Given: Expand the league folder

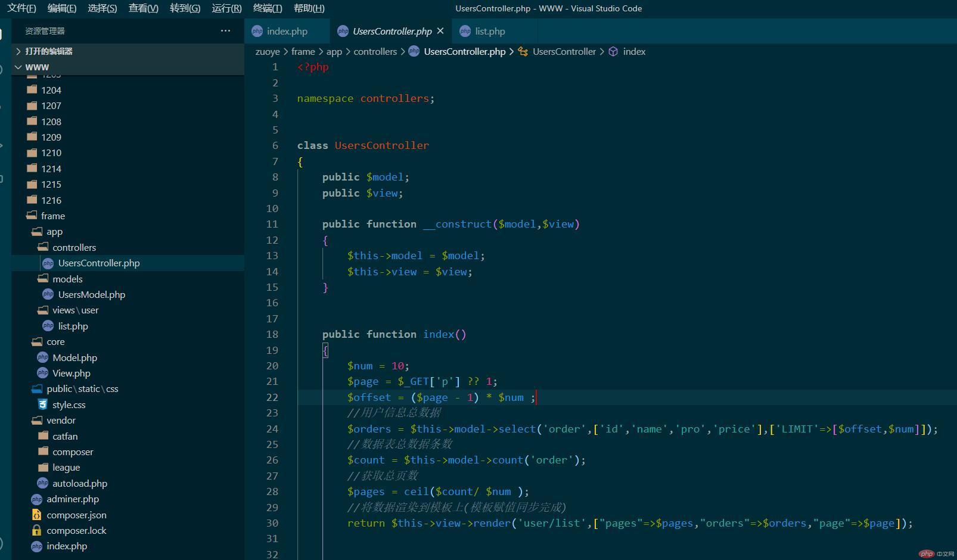Looking at the screenshot, I should 128,467.
